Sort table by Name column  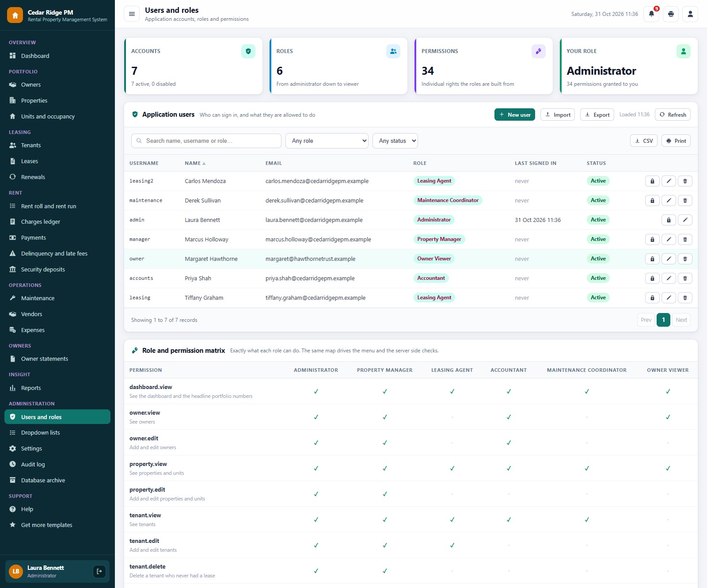click(195, 163)
